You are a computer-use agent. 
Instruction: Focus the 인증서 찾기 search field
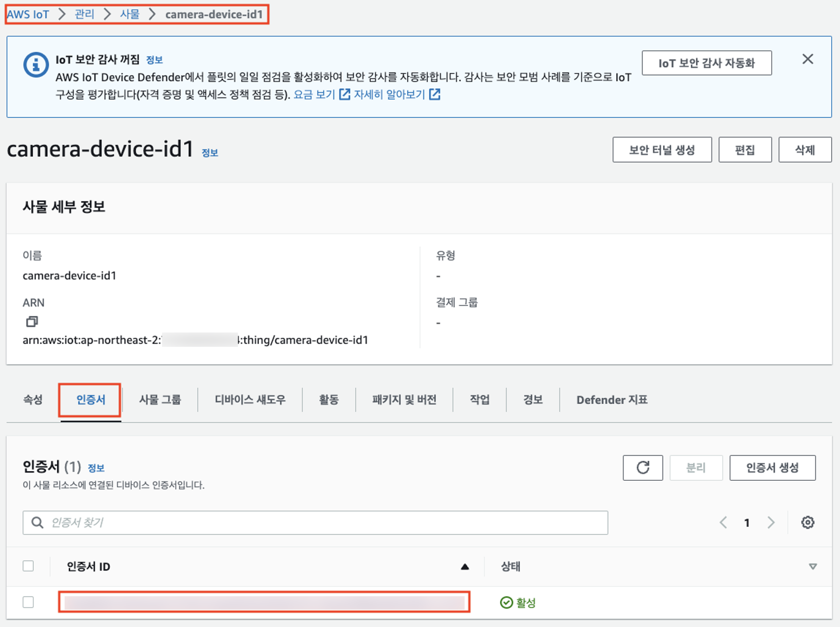[x=315, y=522]
